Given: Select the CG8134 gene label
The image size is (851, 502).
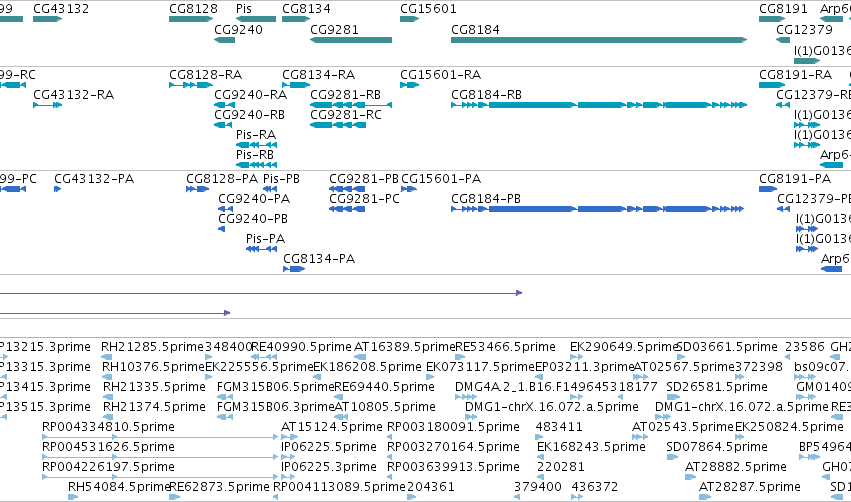Looking at the screenshot, I should [x=306, y=9].
